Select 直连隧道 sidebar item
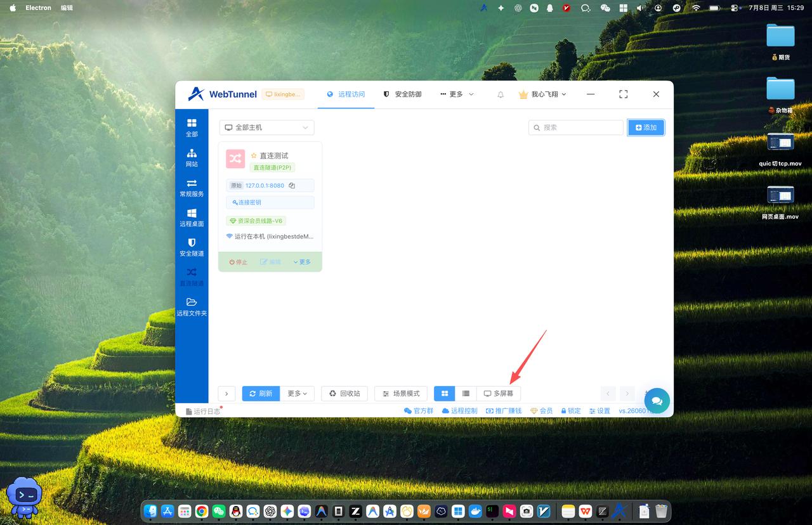The height and width of the screenshot is (525, 812). pos(192,277)
